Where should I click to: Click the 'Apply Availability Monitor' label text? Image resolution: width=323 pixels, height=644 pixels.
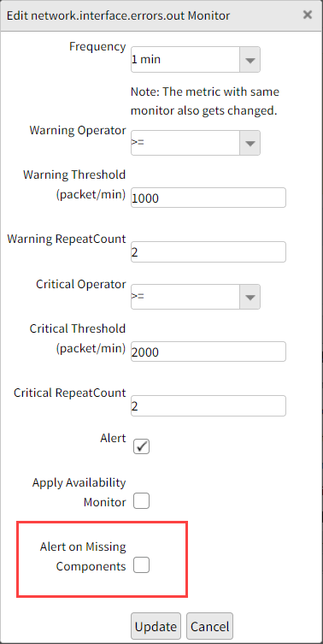point(79,492)
